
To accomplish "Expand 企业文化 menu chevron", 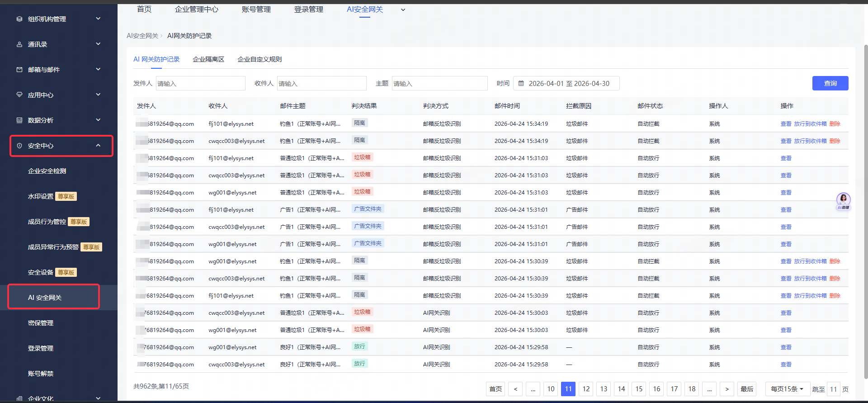I will 98,398.
